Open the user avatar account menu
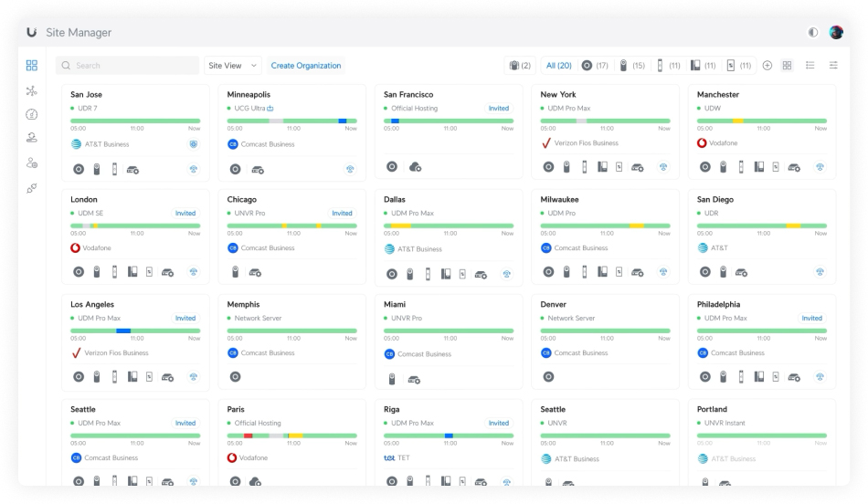This screenshot has width=868, height=504. [836, 33]
